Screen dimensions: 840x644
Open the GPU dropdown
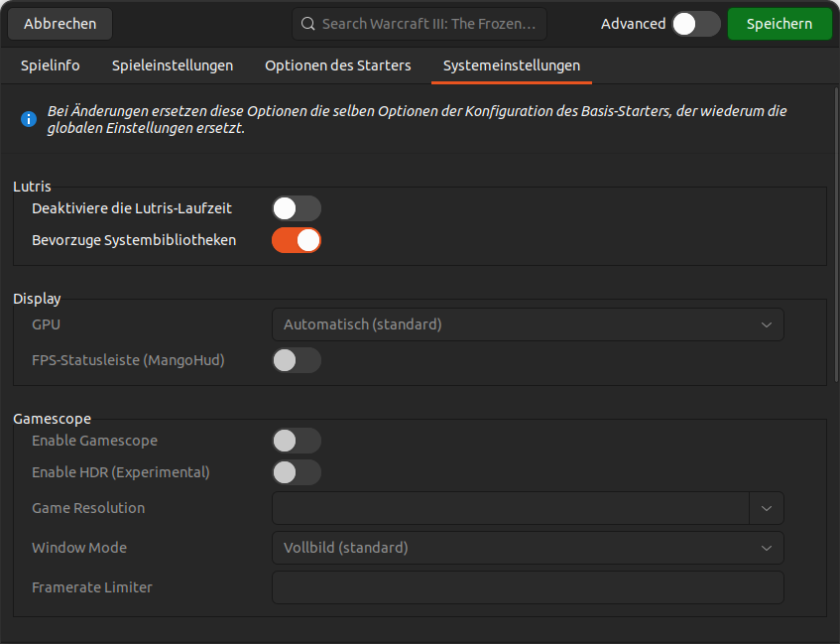528,323
